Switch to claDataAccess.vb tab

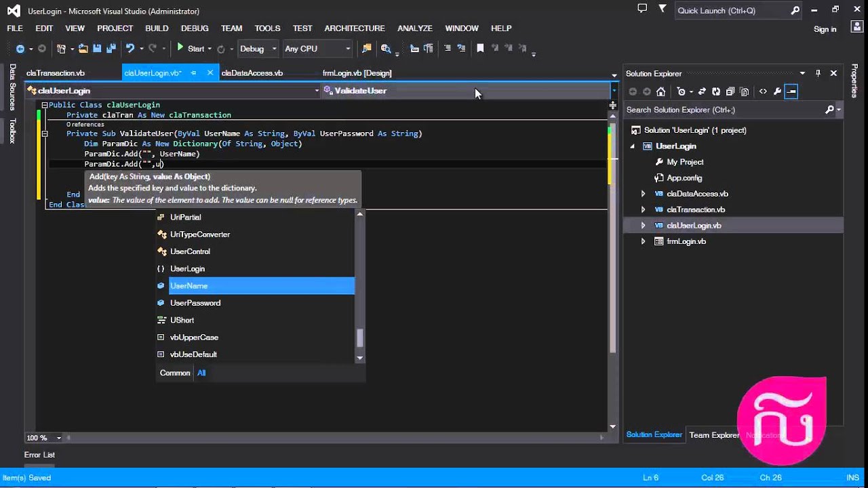pos(252,73)
